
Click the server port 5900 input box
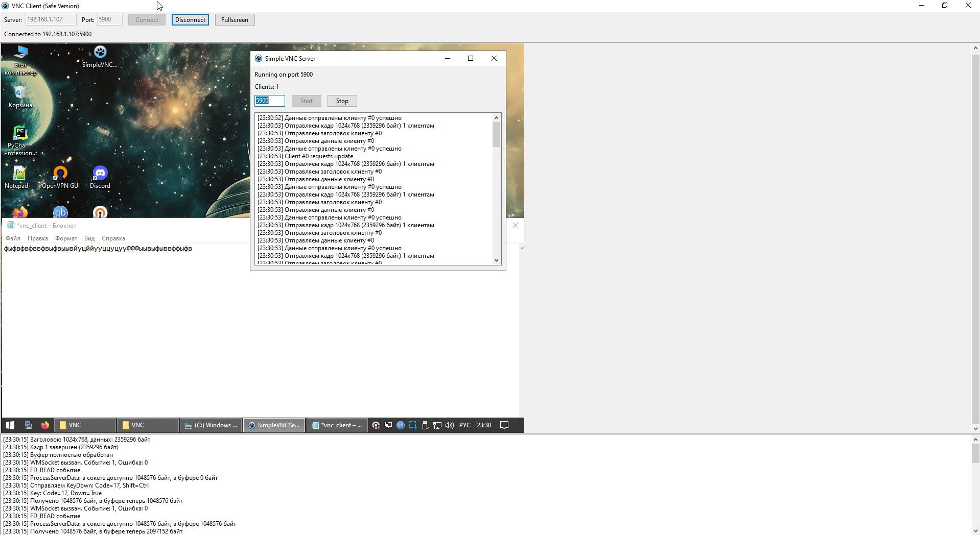(270, 101)
